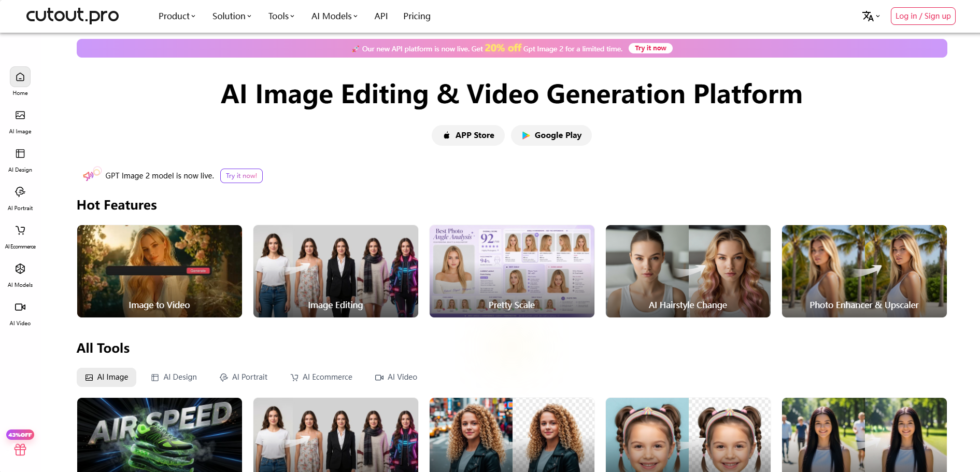Screen dimensions: 980x472
Task: Open the Home sidebar icon
Action: [x=20, y=77]
